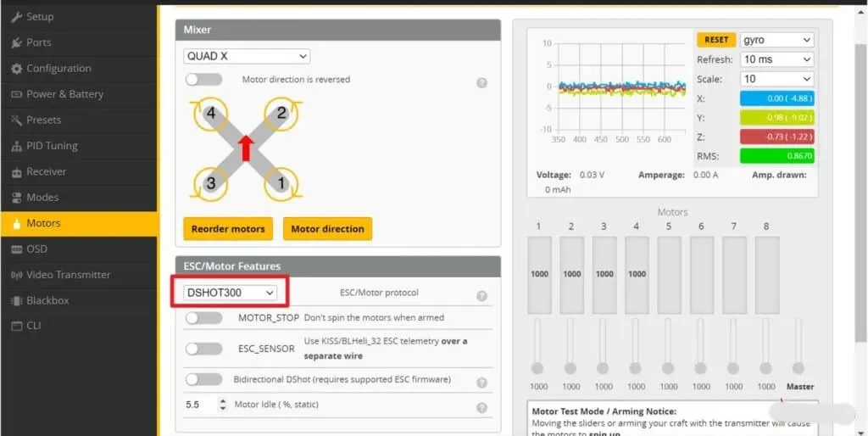This screenshot has height=436, width=868.
Task: Go to the CLI tab
Action: click(x=79, y=327)
